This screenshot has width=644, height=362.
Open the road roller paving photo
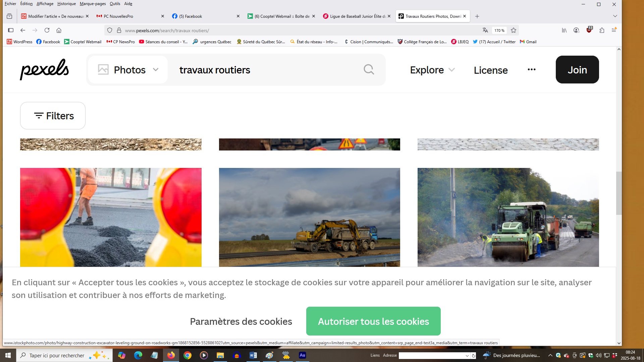pyautogui.click(x=508, y=217)
